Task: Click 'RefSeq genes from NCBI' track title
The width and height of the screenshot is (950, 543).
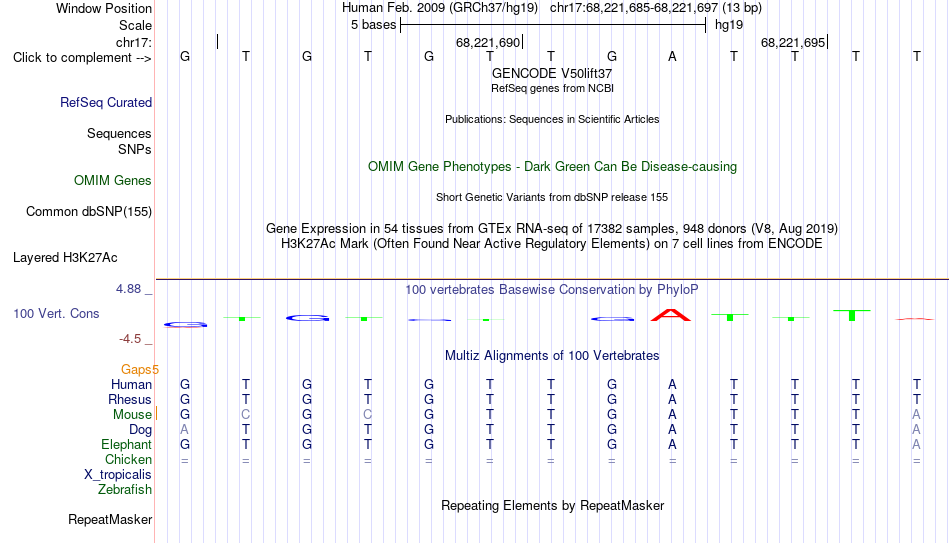Action: 553,88
